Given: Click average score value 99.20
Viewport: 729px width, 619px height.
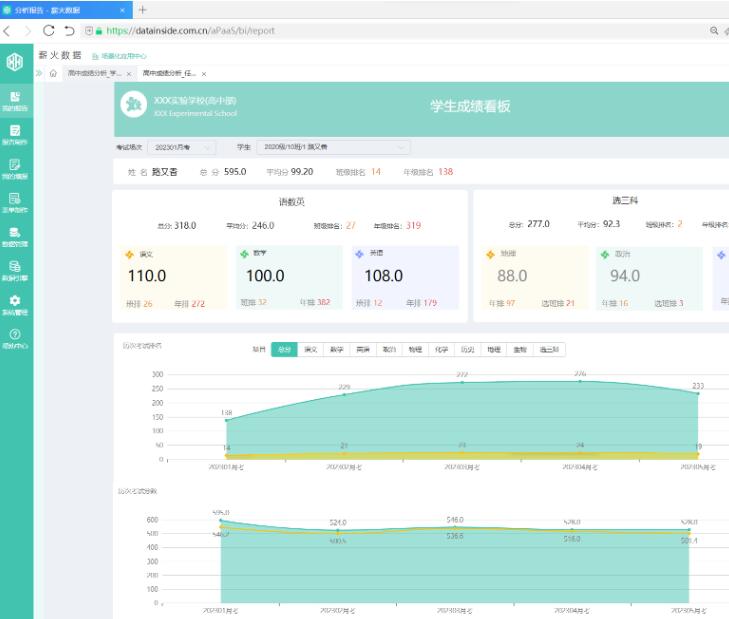Looking at the screenshot, I should point(302,172).
